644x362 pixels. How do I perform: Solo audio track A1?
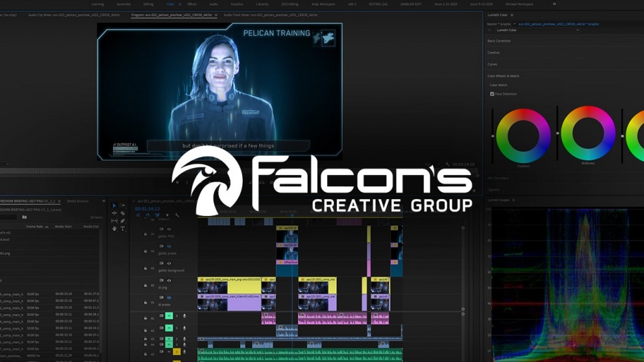[x=177, y=316]
